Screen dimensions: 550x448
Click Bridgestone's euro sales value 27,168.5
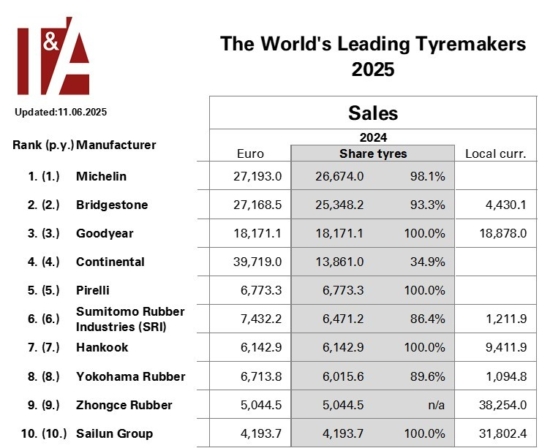tap(257, 205)
